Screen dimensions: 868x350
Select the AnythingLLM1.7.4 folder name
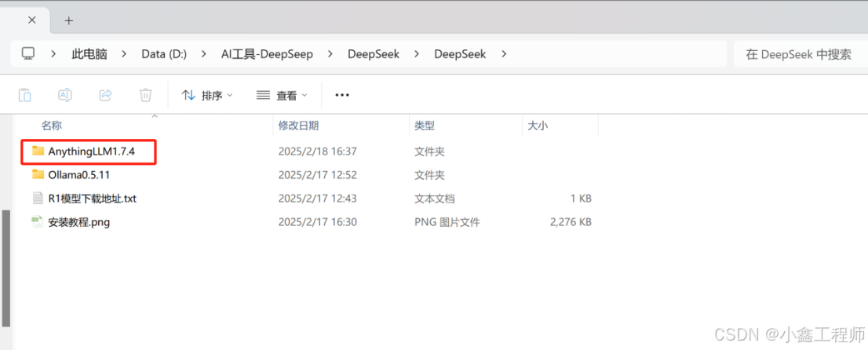[91, 151]
